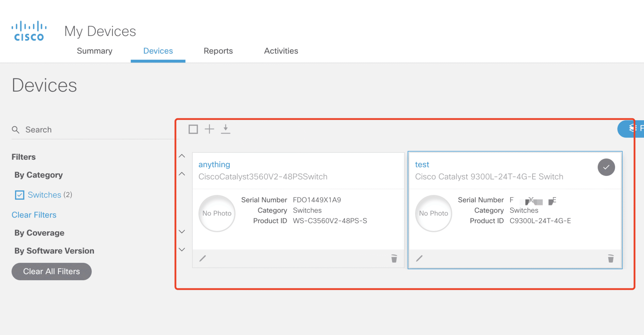Click the search magnifier icon
The image size is (644, 335).
click(16, 129)
